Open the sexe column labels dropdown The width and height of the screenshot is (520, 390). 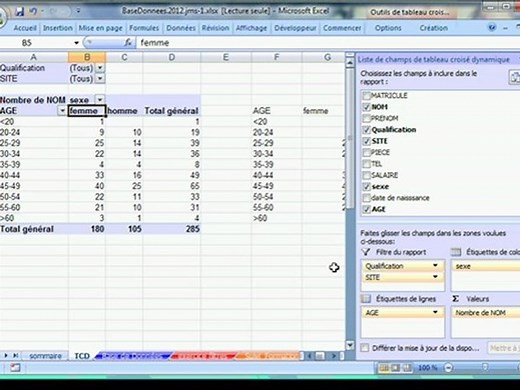tap(100, 100)
